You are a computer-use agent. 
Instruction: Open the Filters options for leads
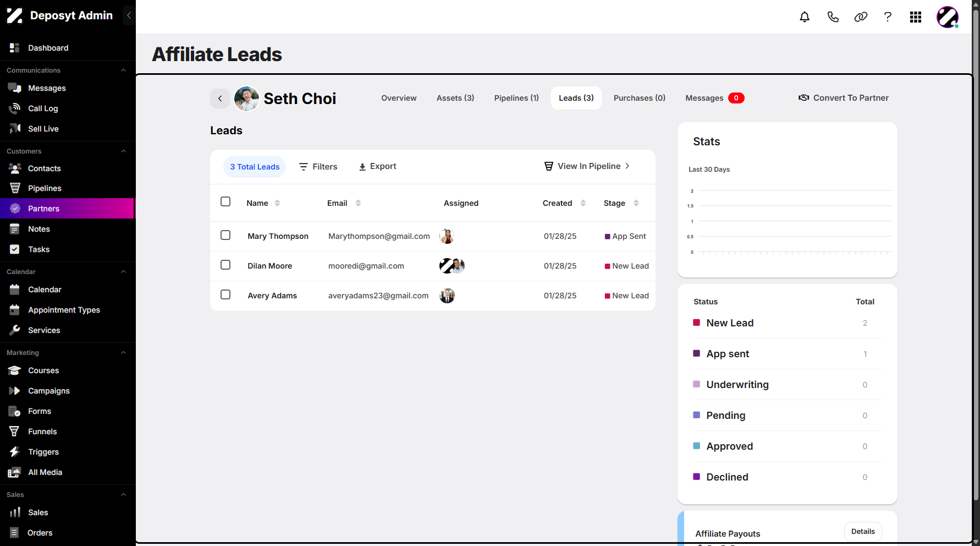(x=318, y=167)
